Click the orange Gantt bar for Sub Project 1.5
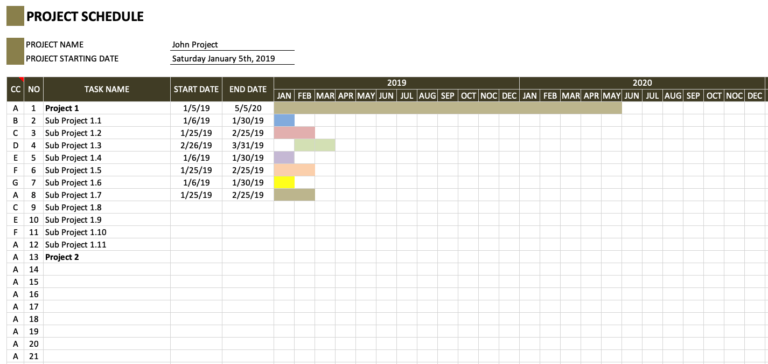Viewport: 768px width, 364px height. pos(294,170)
